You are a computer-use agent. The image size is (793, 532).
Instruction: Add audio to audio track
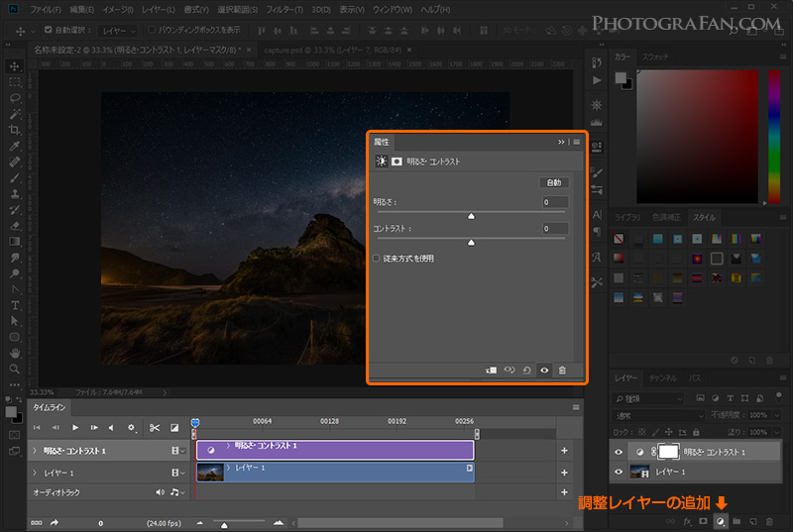[564, 492]
